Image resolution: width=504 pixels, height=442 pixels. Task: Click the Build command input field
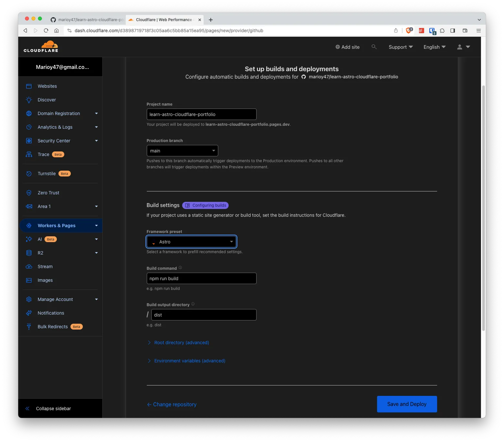pyautogui.click(x=201, y=279)
